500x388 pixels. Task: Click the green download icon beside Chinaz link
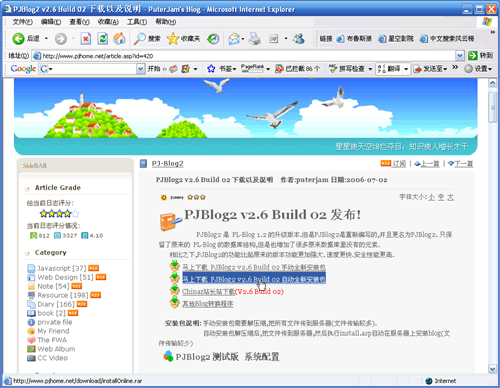pyautogui.click(x=175, y=290)
